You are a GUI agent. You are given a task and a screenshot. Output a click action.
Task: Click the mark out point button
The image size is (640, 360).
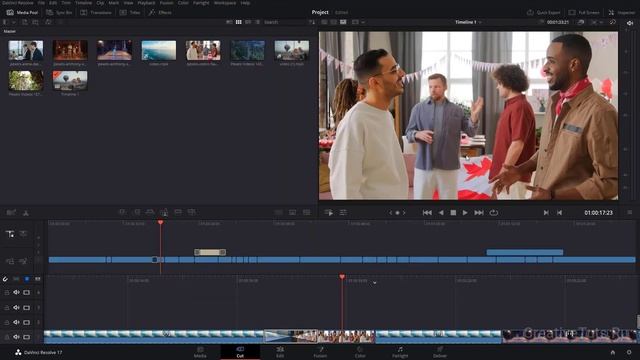point(560,213)
